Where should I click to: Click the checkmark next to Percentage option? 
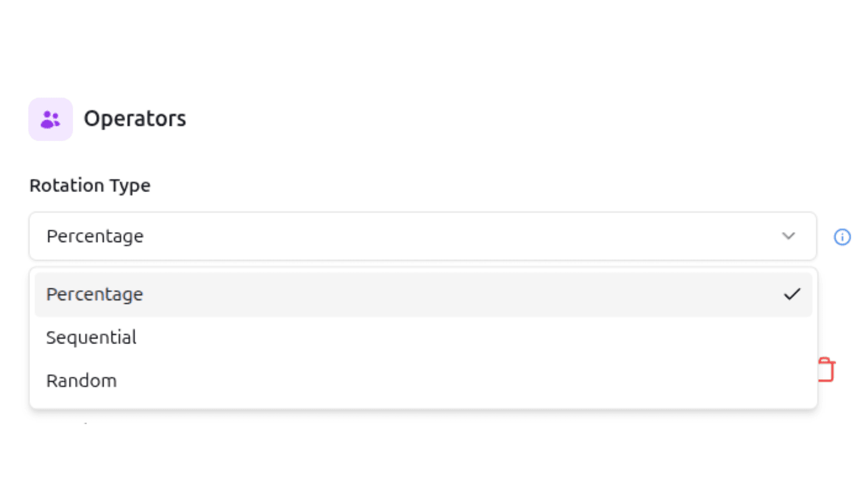(792, 294)
